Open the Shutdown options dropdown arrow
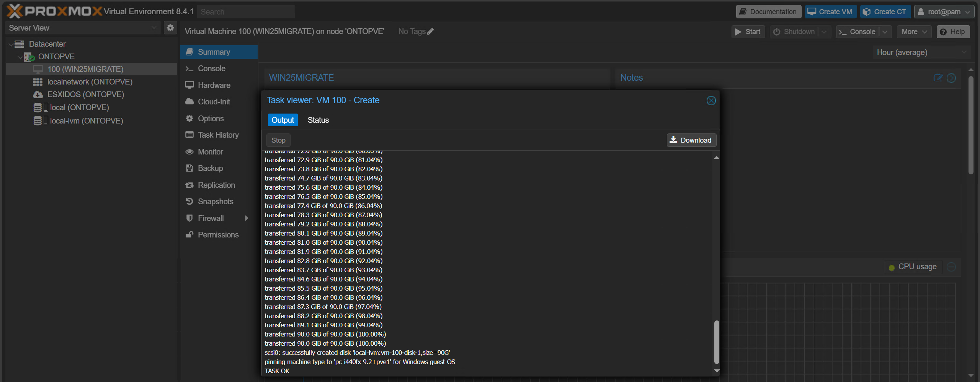The width and height of the screenshot is (980, 382). point(824,32)
